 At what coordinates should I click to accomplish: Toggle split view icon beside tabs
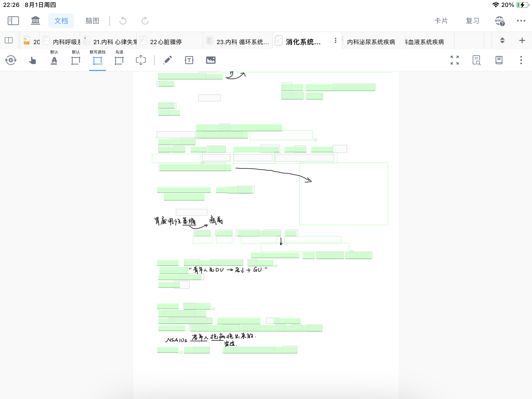click(x=9, y=40)
